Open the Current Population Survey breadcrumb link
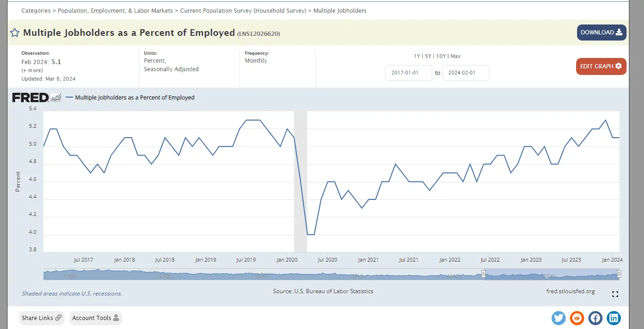The image size is (644, 329). pos(243,10)
